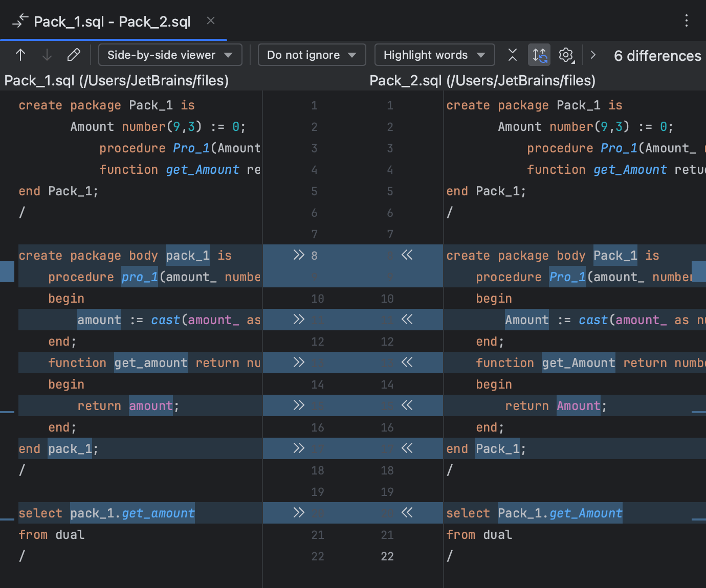Screen dimensions: 706x588
Task: Open the Side-by-side viewer dropdown
Action: click(170, 55)
